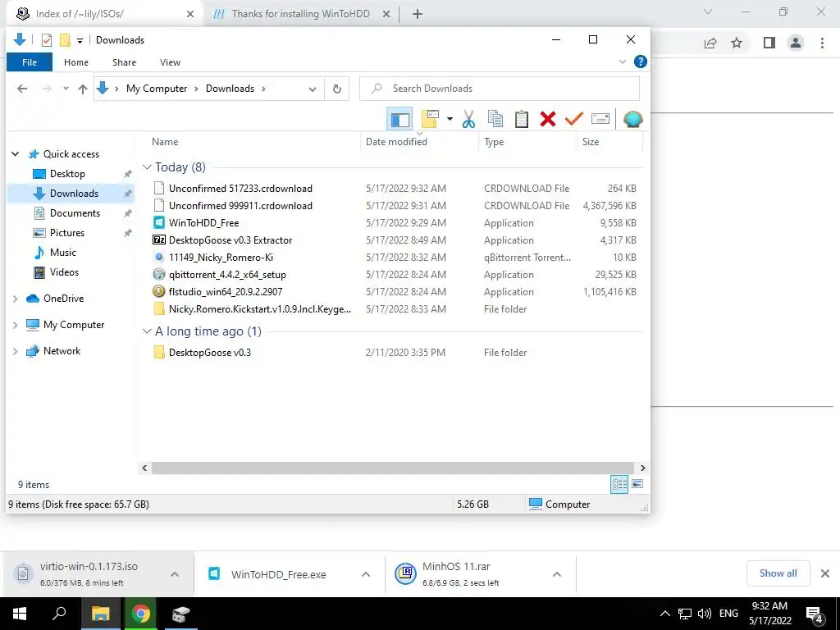This screenshot has width=840, height=630.
Task: Expand the ribbon chevron near Help
Action: pyautogui.click(x=623, y=62)
